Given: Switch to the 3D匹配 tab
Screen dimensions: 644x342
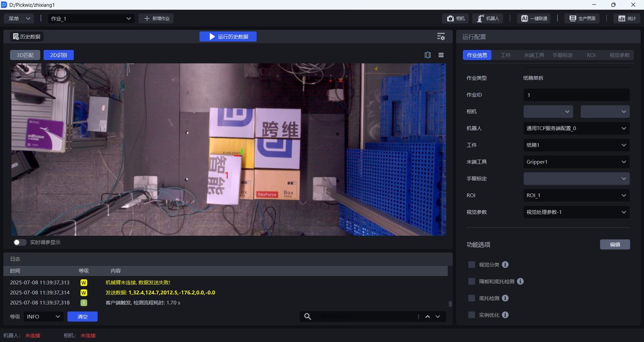Looking at the screenshot, I should click(25, 55).
